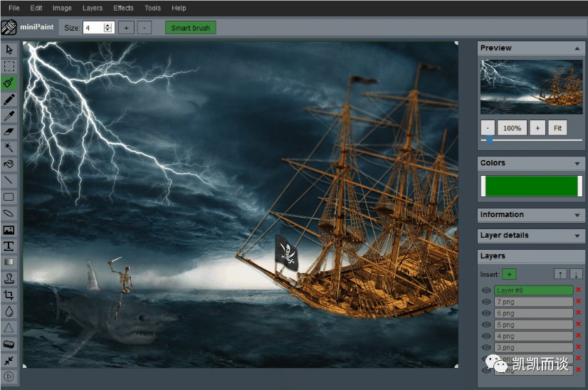Activate the magic wand tool
Screen dimensions: 588x390
(x=9, y=148)
